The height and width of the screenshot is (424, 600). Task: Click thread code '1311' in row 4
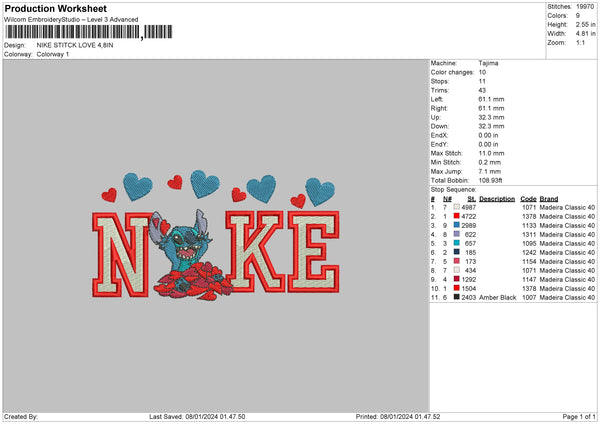(x=529, y=235)
